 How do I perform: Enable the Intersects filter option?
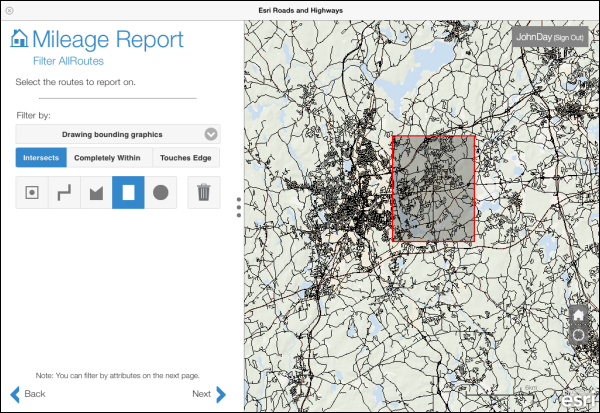point(41,157)
